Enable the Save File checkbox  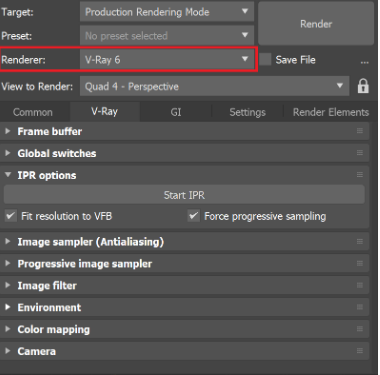tap(265, 60)
